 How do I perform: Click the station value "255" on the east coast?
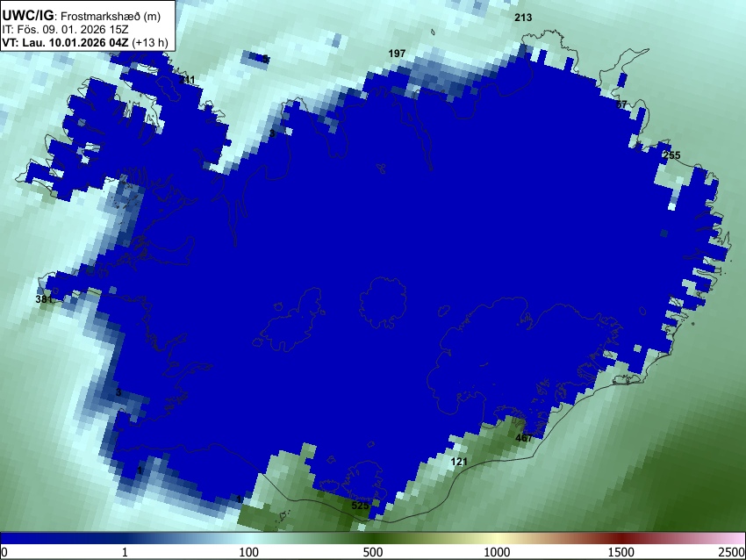(671, 155)
